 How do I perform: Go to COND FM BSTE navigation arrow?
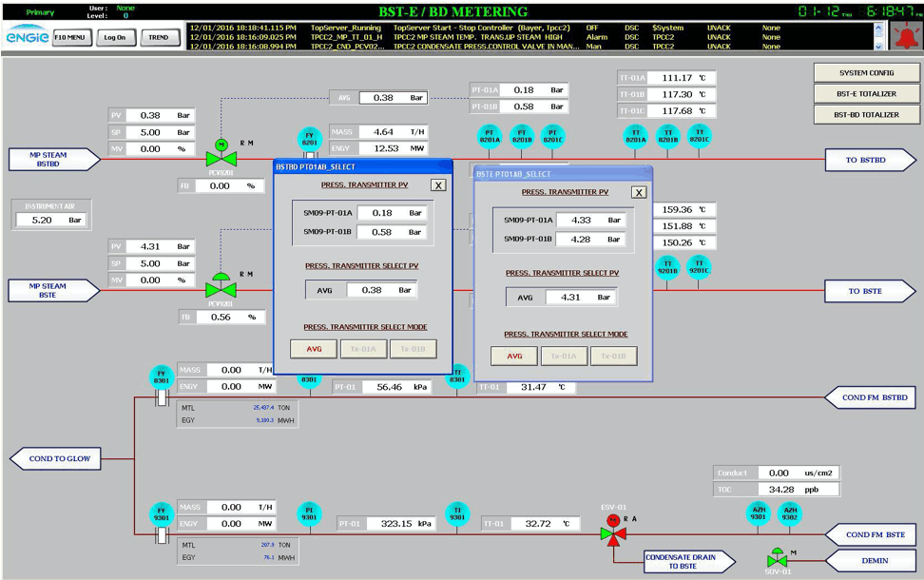click(871, 534)
